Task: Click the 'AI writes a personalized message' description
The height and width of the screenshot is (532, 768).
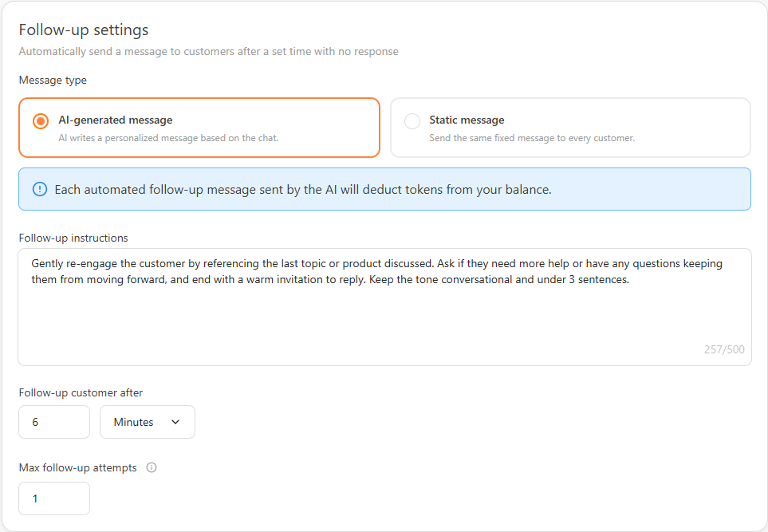Action: pos(168,138)
